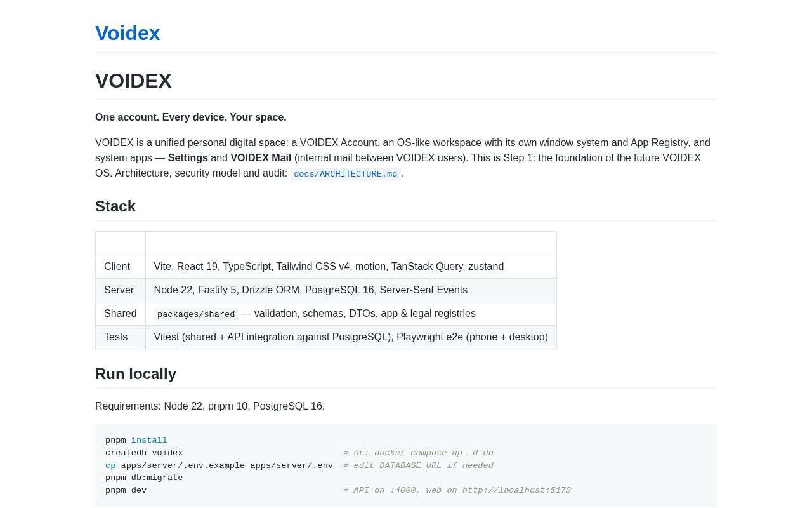Click the Stack section heading

[115, 206]
